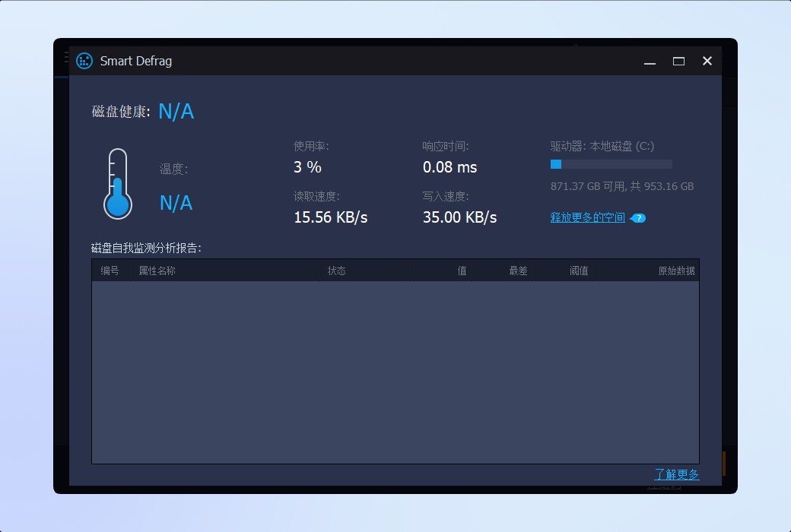Click the Smart Defrag logo icon
This screenshot has height=532, width=791.
(84, 61)
